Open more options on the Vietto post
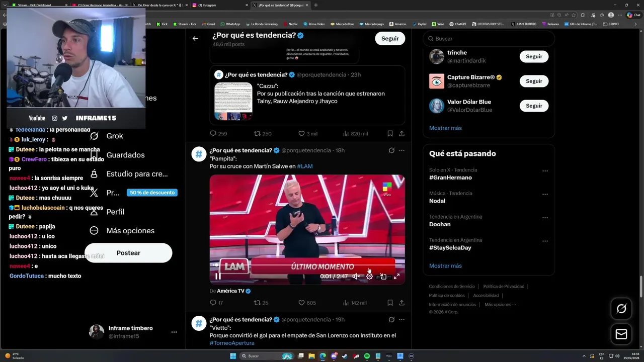 401,319
